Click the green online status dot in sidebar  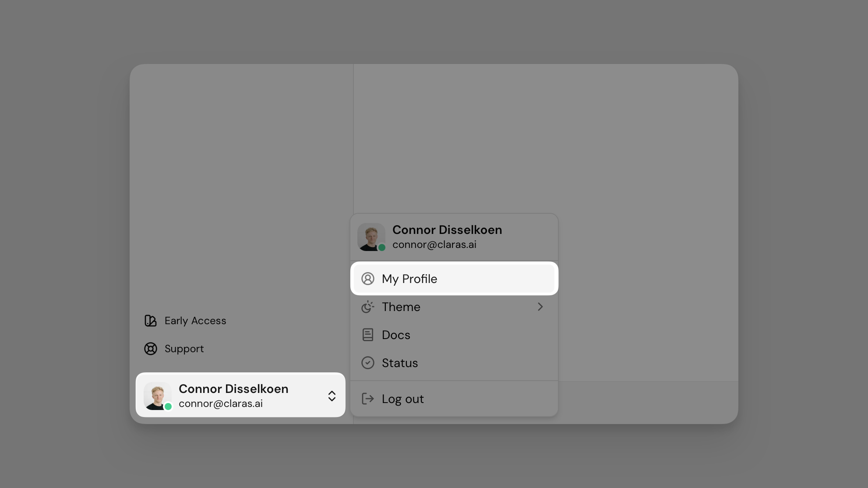[168, 407]
